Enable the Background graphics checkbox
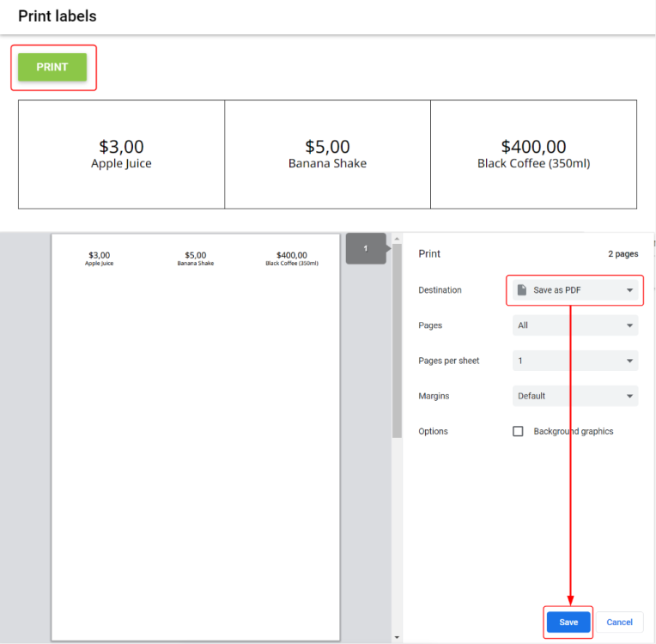This screenshot has width=656, height=644. click(518, 431)
